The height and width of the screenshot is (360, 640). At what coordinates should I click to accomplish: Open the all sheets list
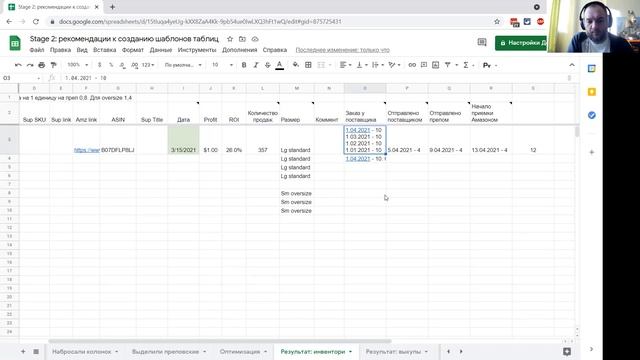(36, 351)
